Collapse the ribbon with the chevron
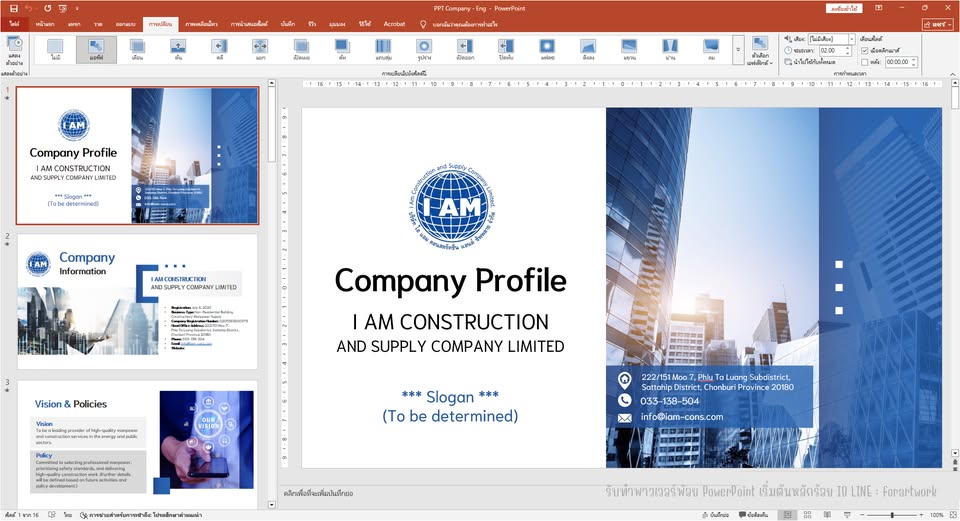Screen dimensions: 960x521 click(x=953, y=74)
